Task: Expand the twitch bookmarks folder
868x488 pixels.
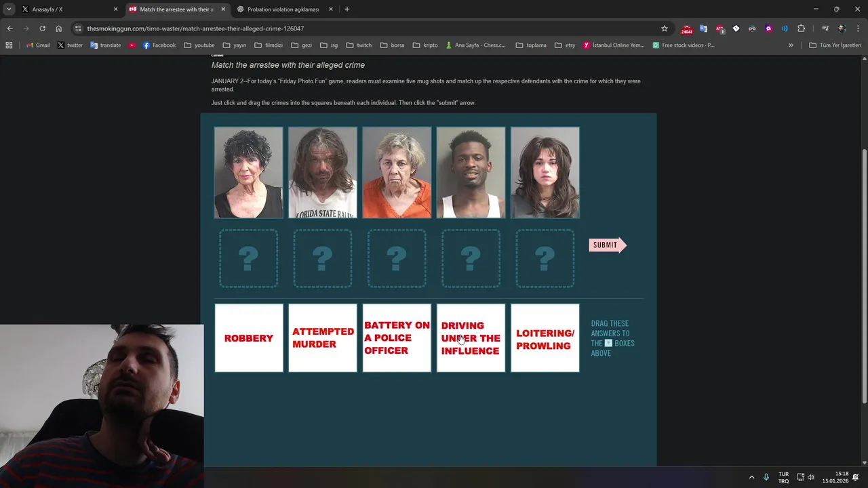Action: 359,45
